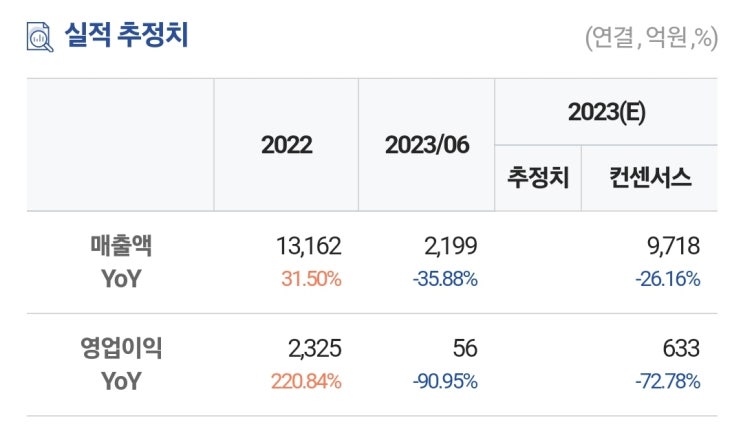This screenshot has width=743, height=442.
Task: Click the 2,325 operating profit value
Action: pos(315,349)
